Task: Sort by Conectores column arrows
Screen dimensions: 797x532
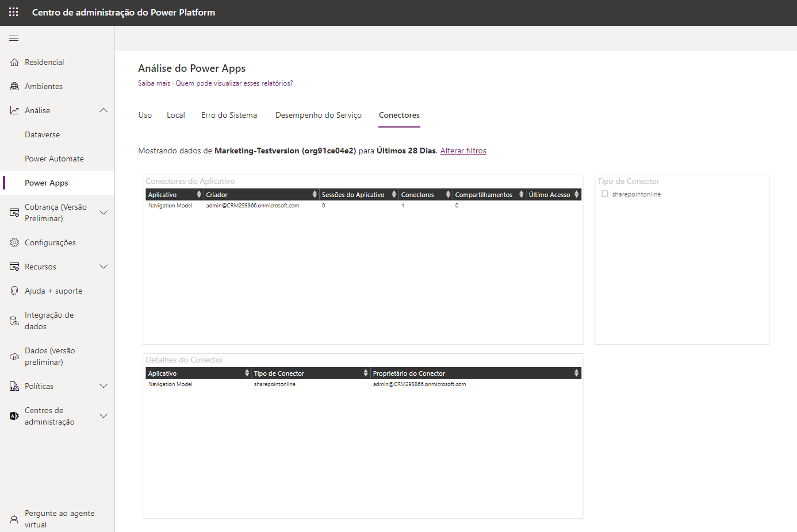Action: tap(448, 195)
